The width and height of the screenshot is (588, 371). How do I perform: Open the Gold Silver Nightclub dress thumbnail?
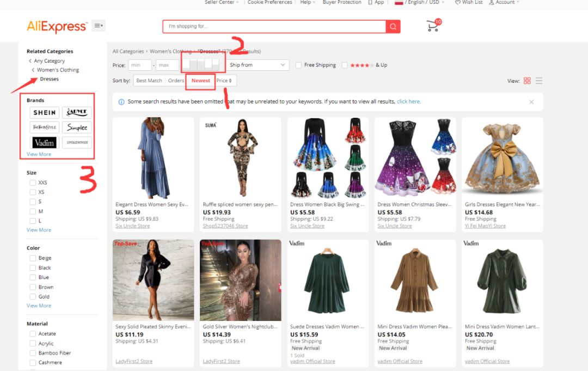point(241,280)
